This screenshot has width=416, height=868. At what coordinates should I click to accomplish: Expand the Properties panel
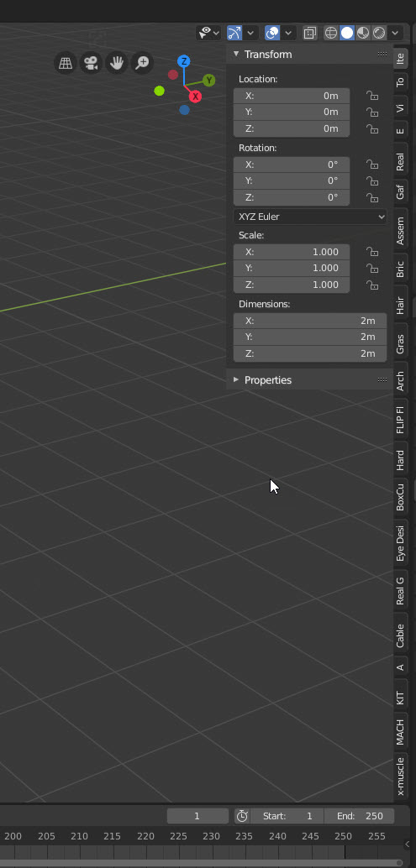point(236,379)
